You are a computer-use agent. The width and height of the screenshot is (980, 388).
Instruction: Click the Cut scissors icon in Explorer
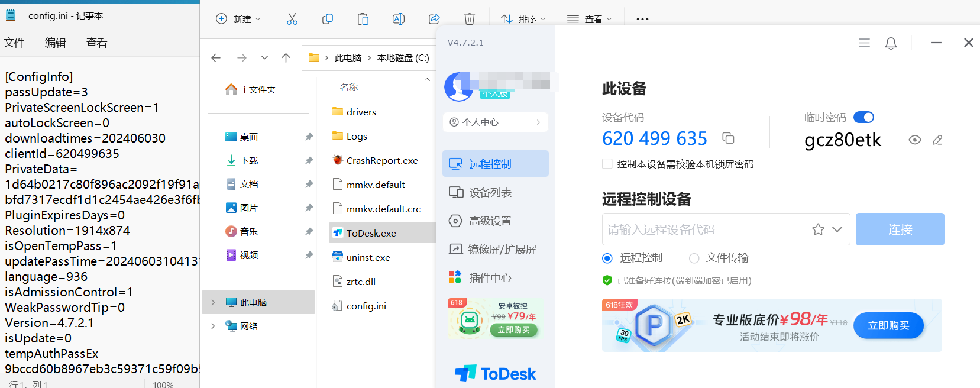click(x=292, y=19)
